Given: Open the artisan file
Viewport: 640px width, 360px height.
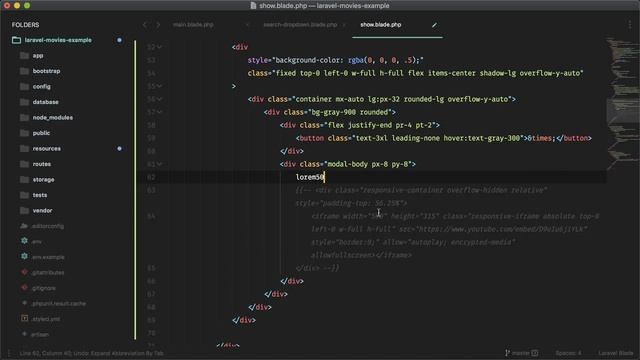Looking at the screenshot, I should click(x=40, y=335).
